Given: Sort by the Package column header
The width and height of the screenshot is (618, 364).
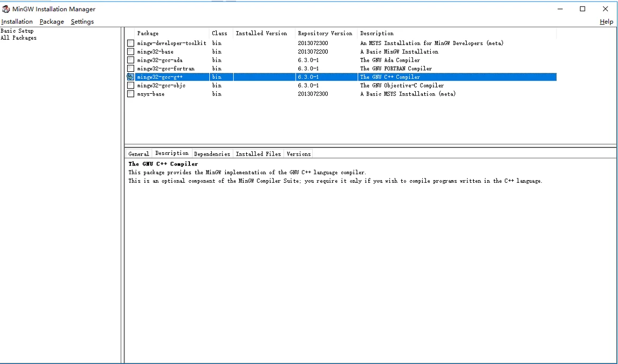Looking at the screenshot, I should tap(172, 33).
